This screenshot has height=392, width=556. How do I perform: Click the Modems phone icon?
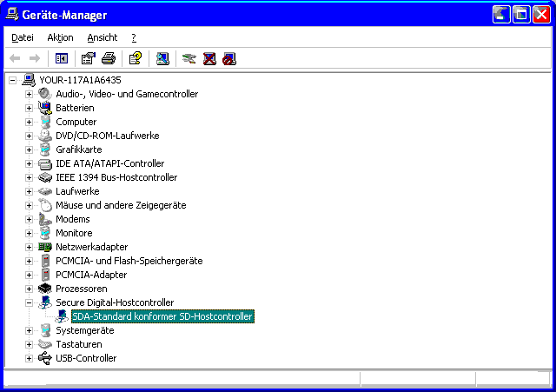click(x=45, y=219)
